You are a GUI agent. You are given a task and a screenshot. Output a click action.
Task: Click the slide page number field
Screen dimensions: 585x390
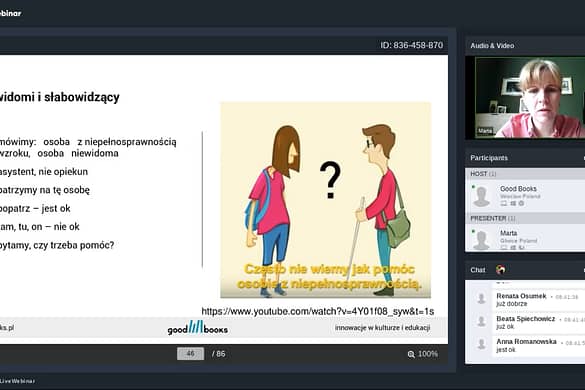[x=190, y=354]
